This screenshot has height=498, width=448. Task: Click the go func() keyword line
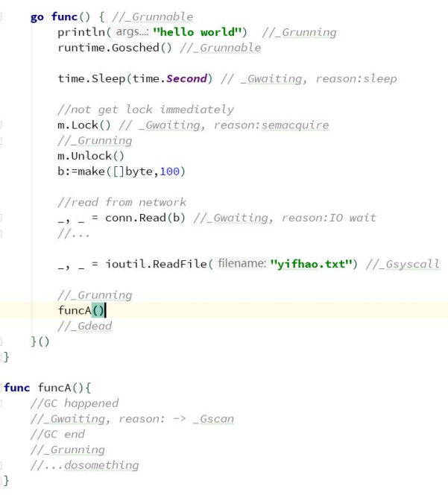pos(60,16)
